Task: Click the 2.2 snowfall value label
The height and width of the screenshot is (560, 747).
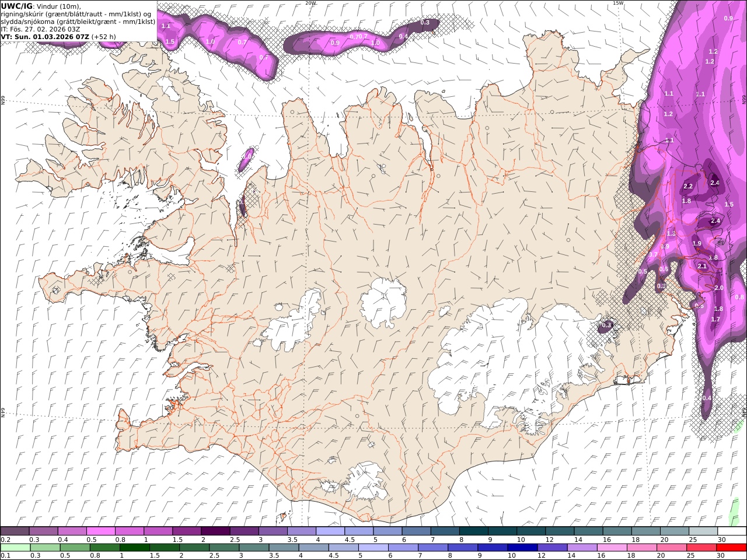Action: pyautogui.click(x=687, y=187)
